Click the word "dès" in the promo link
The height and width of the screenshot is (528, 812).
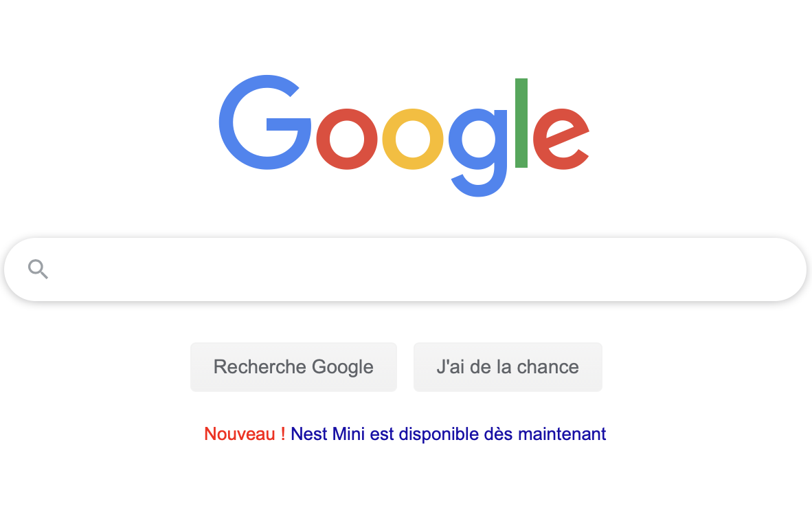point(497,434)
